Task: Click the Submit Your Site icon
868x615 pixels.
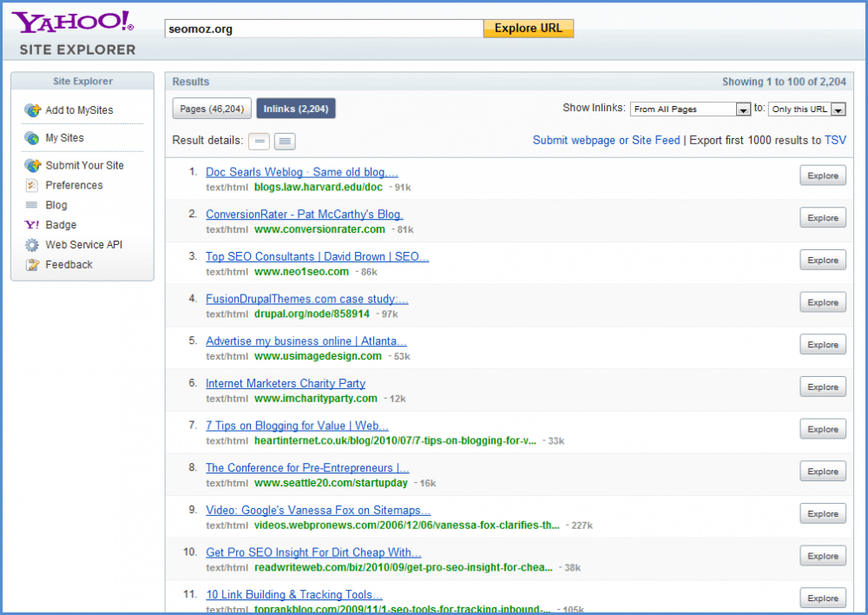Action: 33,165
